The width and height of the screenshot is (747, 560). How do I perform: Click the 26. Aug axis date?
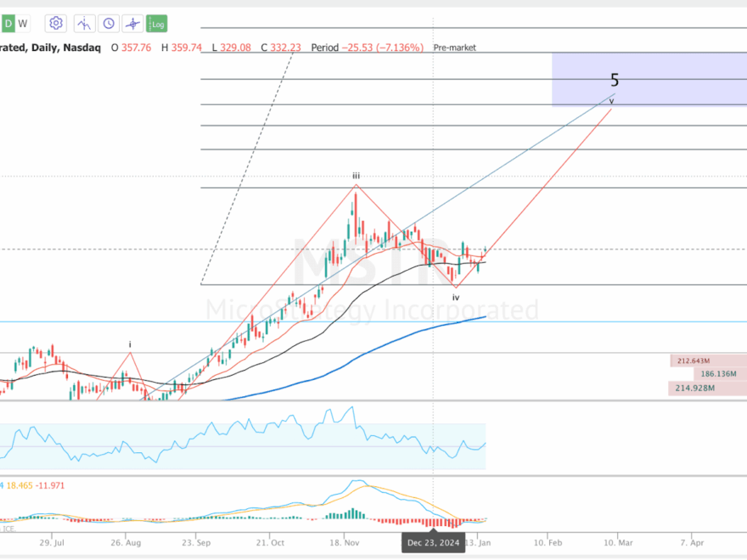(x=126, y=543)
